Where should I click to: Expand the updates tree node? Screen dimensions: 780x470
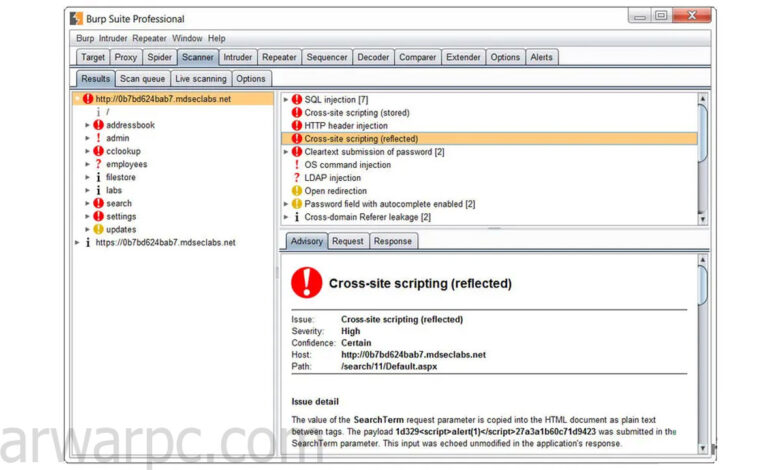point(87,229)
